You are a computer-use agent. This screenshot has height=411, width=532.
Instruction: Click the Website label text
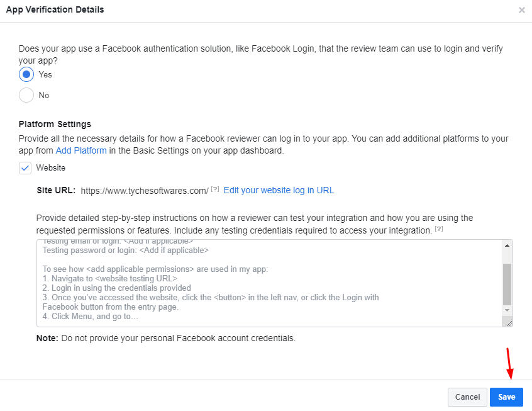(x=50, y=168)
